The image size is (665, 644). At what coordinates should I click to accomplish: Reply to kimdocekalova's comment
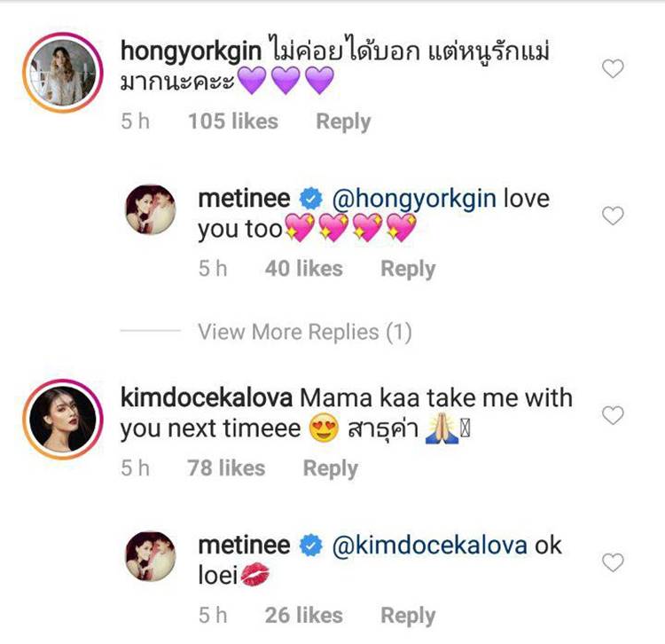[x=330, y=468]
